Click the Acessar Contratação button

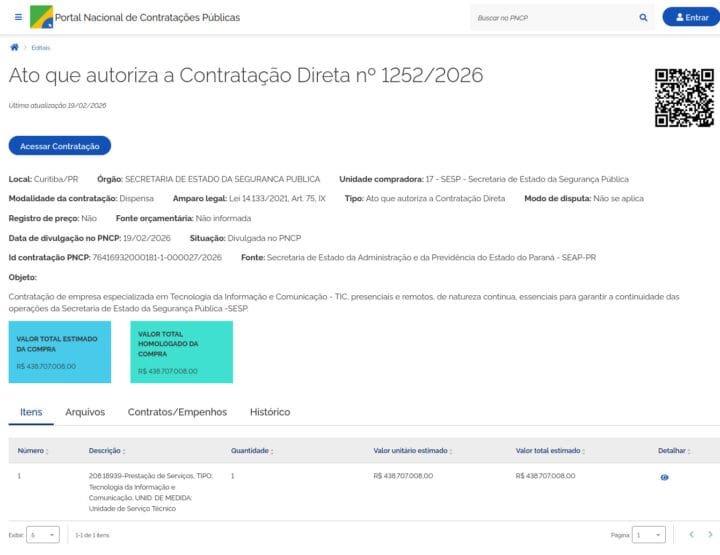click(59, 146)
